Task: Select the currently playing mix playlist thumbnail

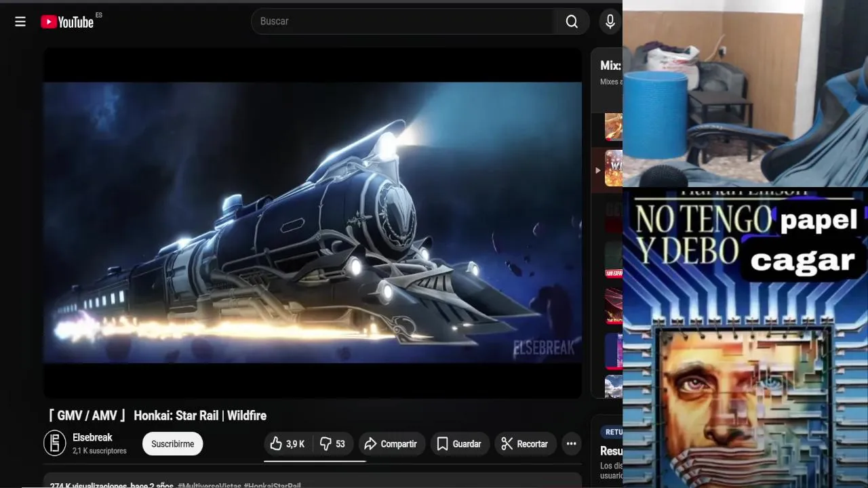Action: pyautogui.click(x=614, y=168)
